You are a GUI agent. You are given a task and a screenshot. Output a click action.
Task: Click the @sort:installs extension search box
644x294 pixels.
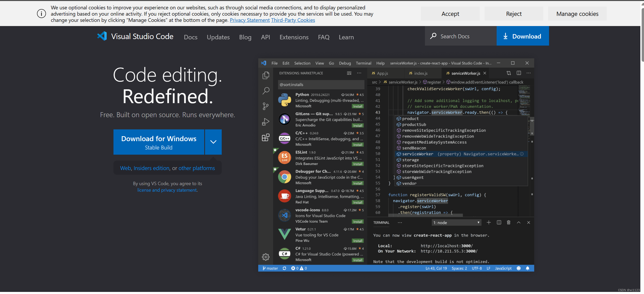(321, 85)
